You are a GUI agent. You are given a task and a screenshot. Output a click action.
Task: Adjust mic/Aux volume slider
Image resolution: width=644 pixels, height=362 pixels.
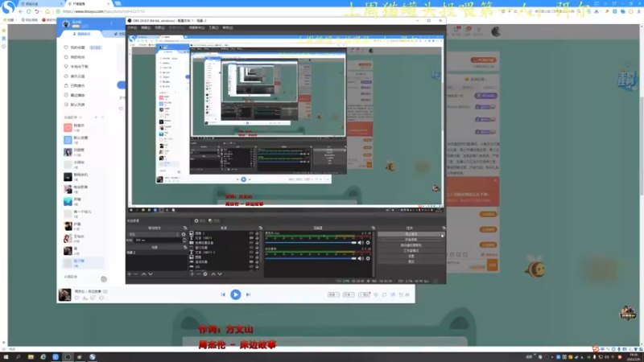311,243
